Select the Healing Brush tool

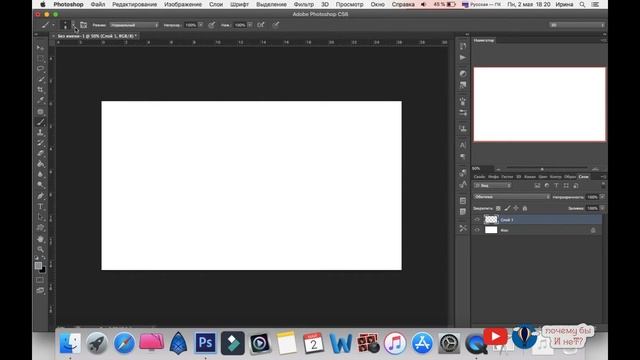pos(40,111)
